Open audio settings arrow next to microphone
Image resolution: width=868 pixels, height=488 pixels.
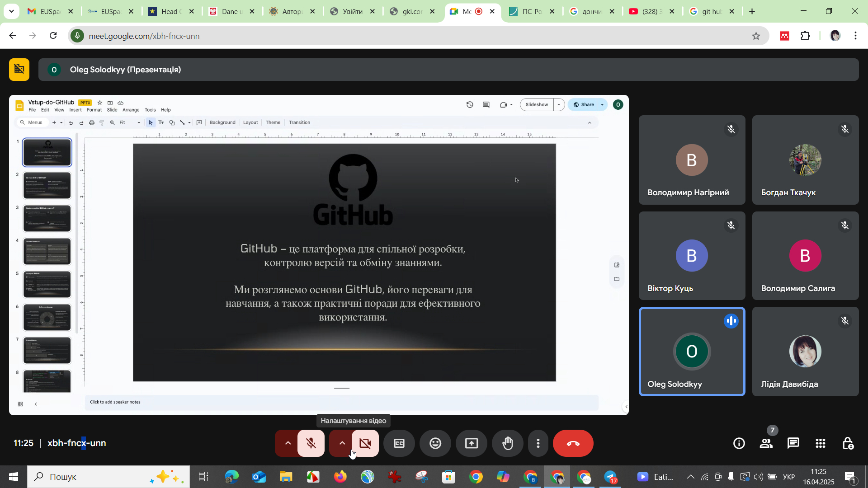[288, 443]
